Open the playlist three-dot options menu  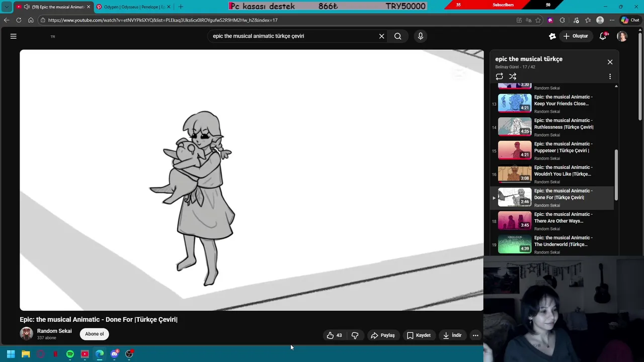(610, 76)
